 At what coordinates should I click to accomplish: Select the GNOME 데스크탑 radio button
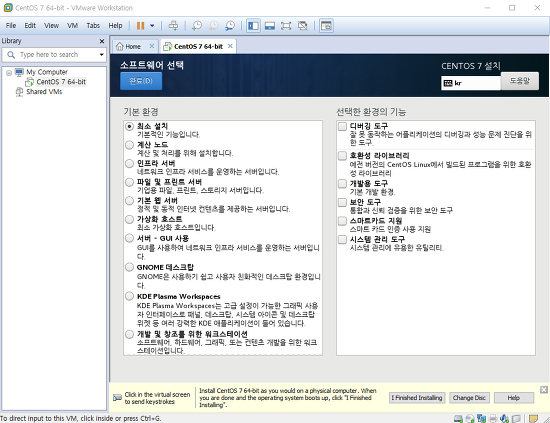tap(129, 267)
